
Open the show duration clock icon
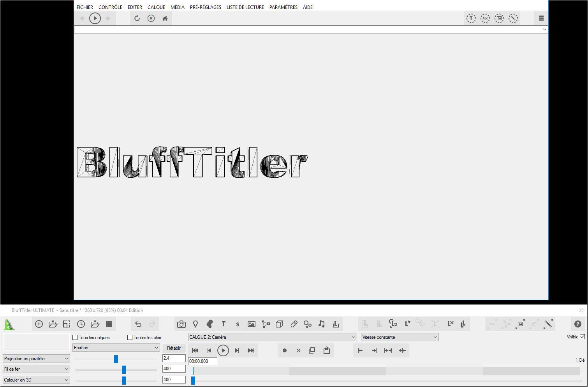[81, 324]
